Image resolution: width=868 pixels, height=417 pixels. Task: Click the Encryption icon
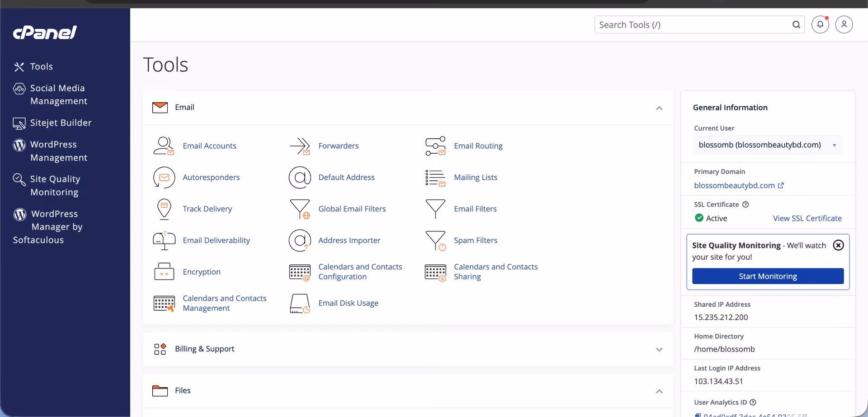point(164,272)
